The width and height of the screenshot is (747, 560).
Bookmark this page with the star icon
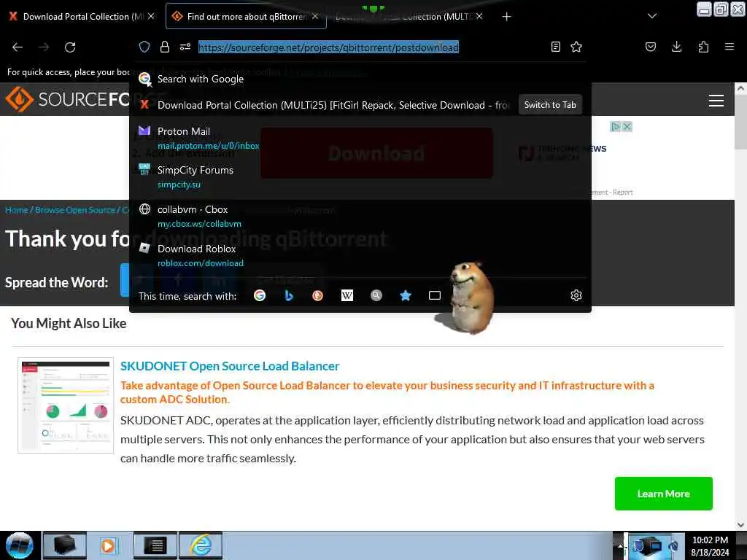576,47
